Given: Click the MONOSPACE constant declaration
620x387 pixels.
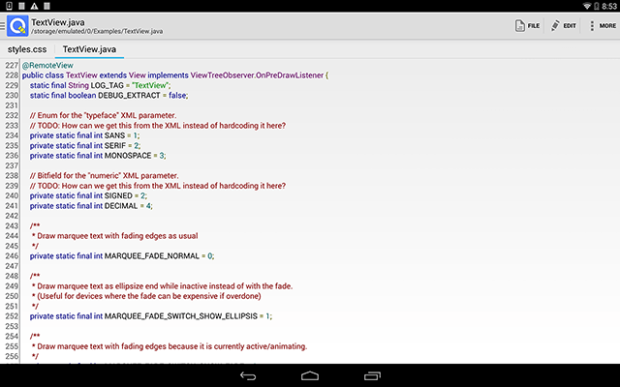Looking at the screenshot, I should pyautogui.click(x=128, y=156).
